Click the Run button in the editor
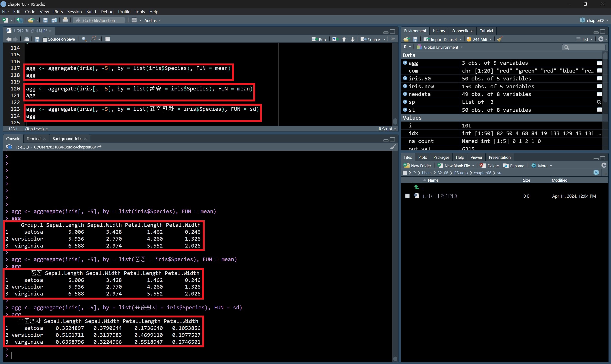611x364 pixels. pos(319,39)
